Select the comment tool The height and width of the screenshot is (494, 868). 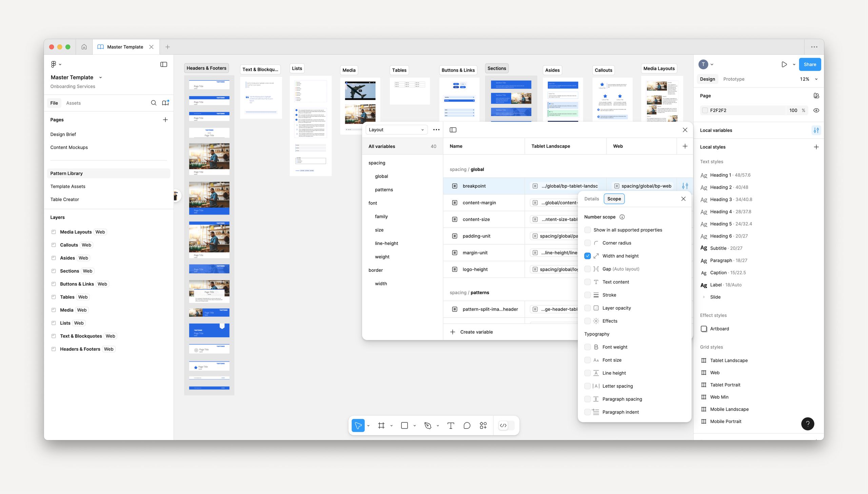pyautogui.click(x=467, y=425)
